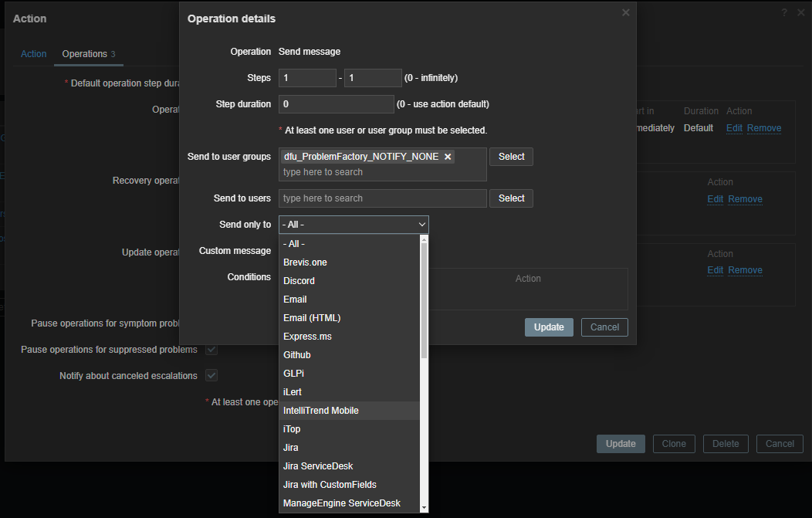
Task: Click Select next to Send to users
Action: click(511, 198)
